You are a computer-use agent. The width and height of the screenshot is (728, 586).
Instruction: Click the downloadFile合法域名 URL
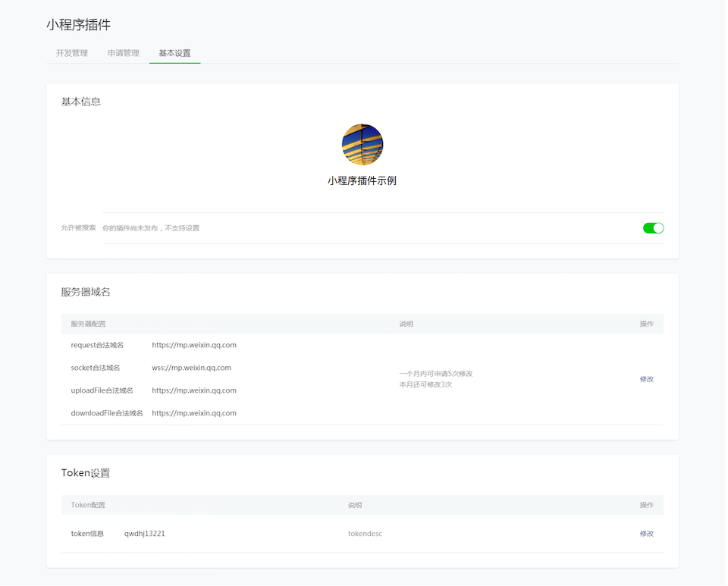[194, 413]
